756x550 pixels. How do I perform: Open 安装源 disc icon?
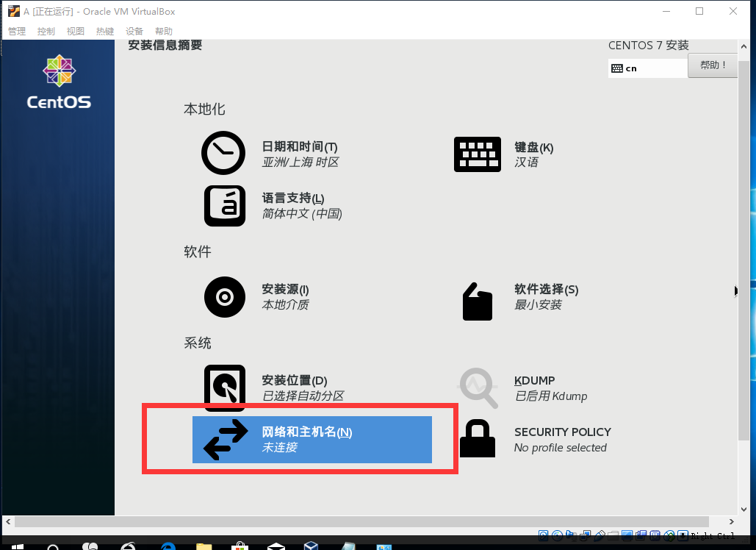225,297
